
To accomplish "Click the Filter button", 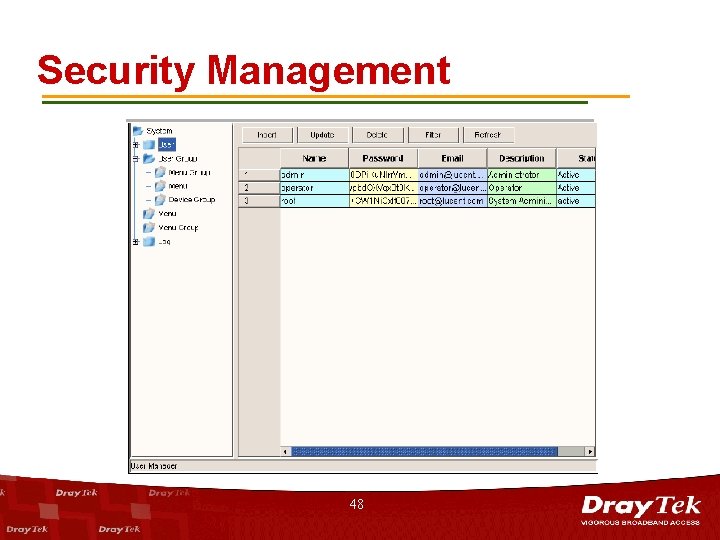I will coord(433,135).
